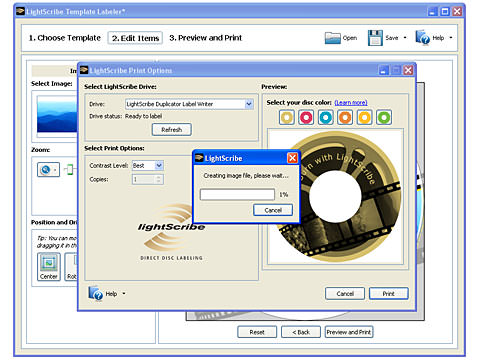Click Help icon in Print Options dialog

(x=96, y=293)
